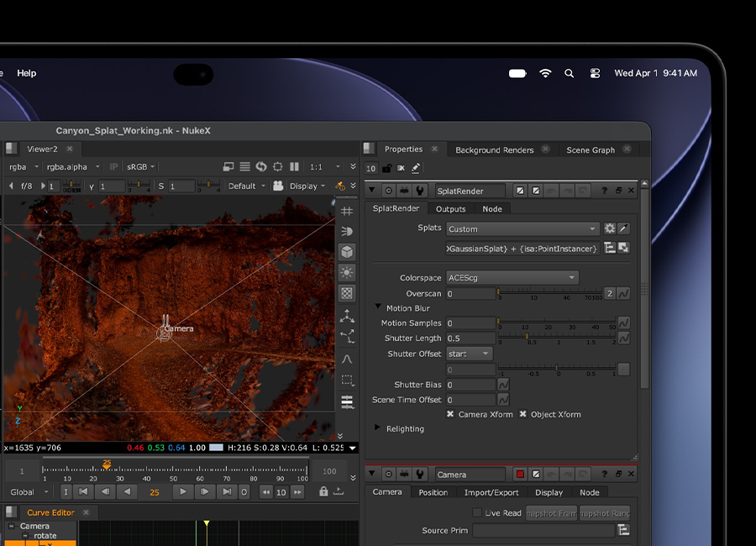Image resolution: width=756 pixels, height=546 pixels.
Task: Jump to the last frame of the timeline
Action: (226, 492)
